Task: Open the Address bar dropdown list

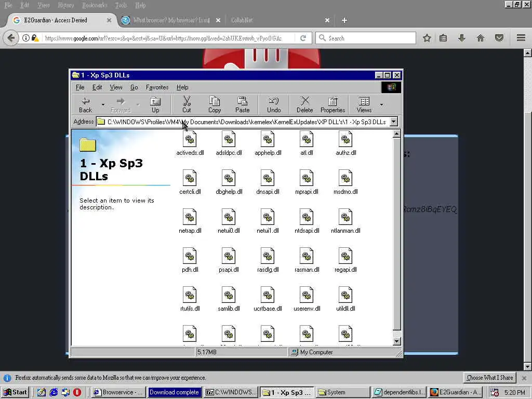Action: [x=394, y=122]
